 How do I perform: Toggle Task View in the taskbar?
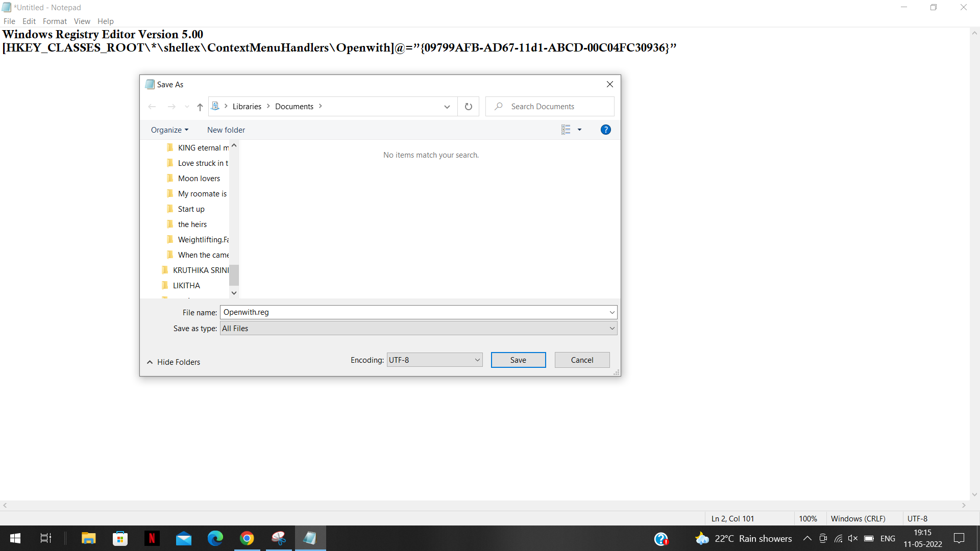pos(45,538)
